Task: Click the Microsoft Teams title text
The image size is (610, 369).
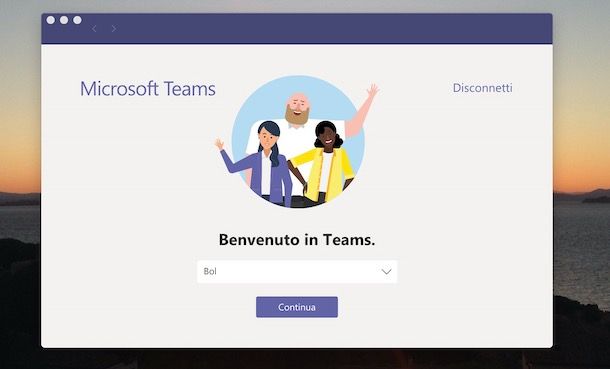Action: 148,89
